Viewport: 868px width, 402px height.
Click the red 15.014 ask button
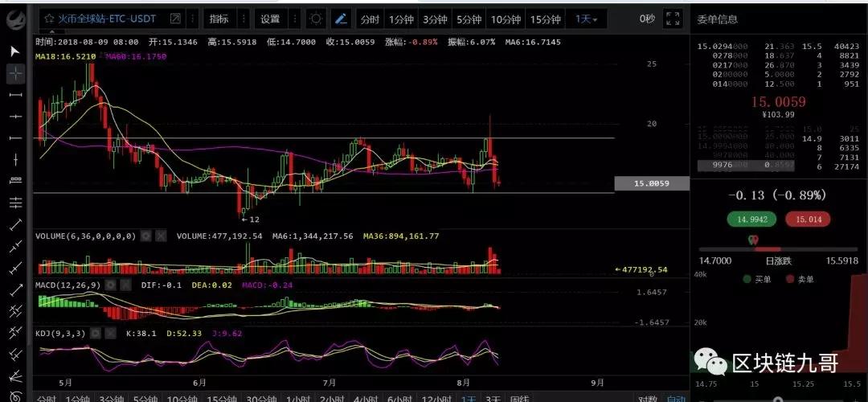pyautogui.click(x=809, y=219)
